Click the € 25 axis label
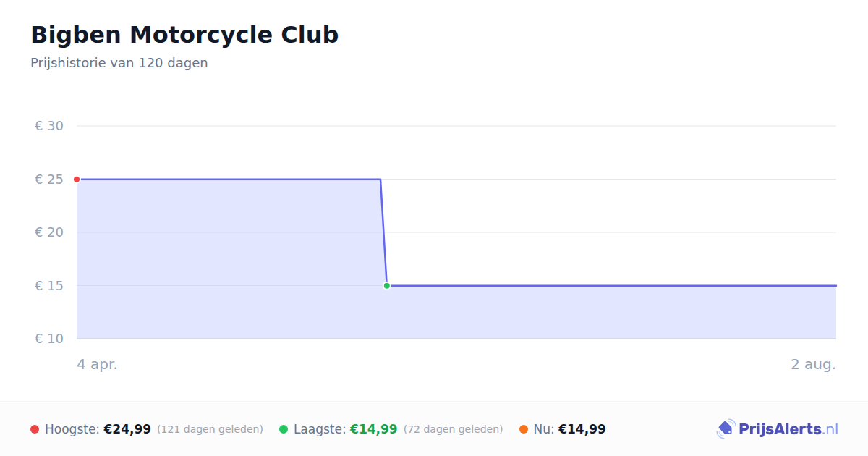The height and width of the screenshot is (456, 868). pyautogui.click(x=49, y=180)
